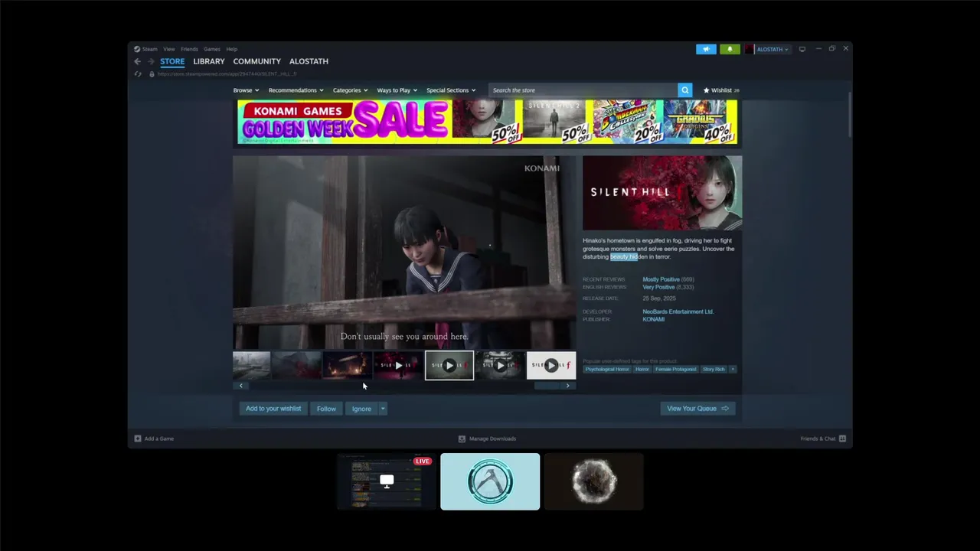Click the plus button after Story Rich tag
This screenshot has height=551, width=980.
pyautogui.click(x=733, y=369)
